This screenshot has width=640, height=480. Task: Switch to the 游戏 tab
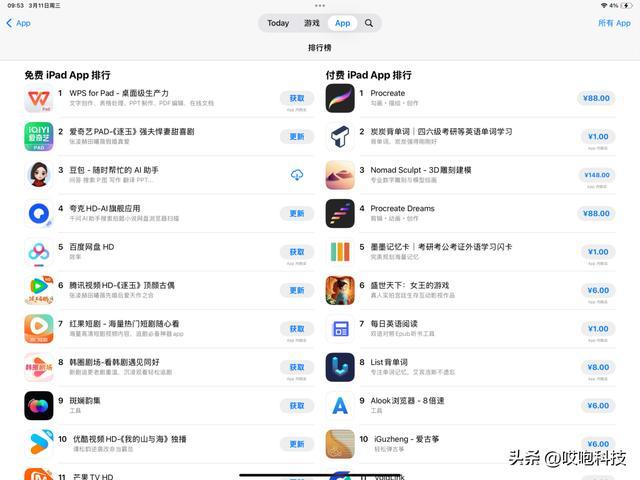point(311,23)
